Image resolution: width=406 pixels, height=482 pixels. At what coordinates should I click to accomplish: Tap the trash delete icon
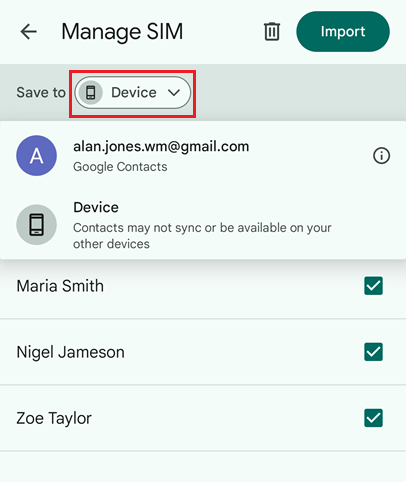(x=272, y=32)
